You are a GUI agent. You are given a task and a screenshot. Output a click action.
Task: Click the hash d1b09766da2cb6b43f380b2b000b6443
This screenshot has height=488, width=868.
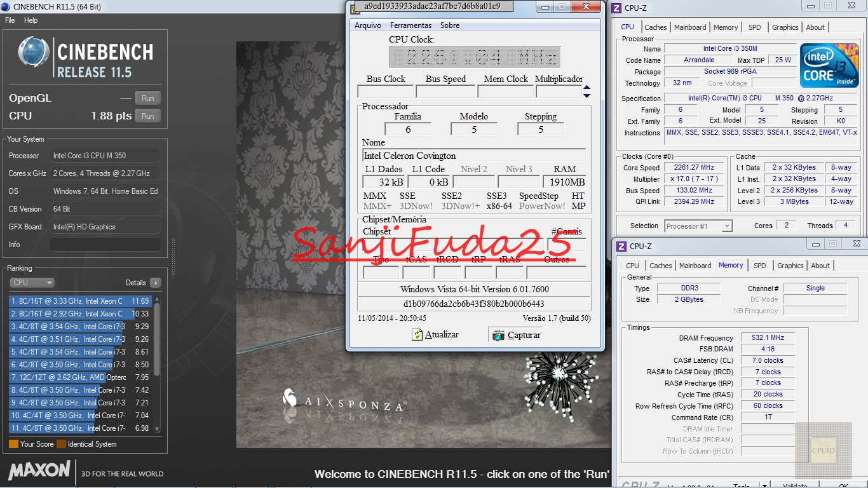[x=474, y=304]
